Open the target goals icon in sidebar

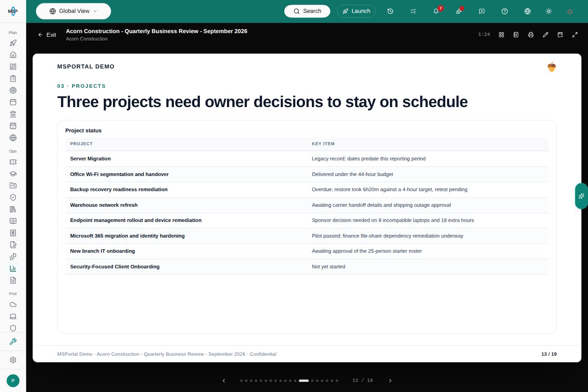tap(13, 90)
